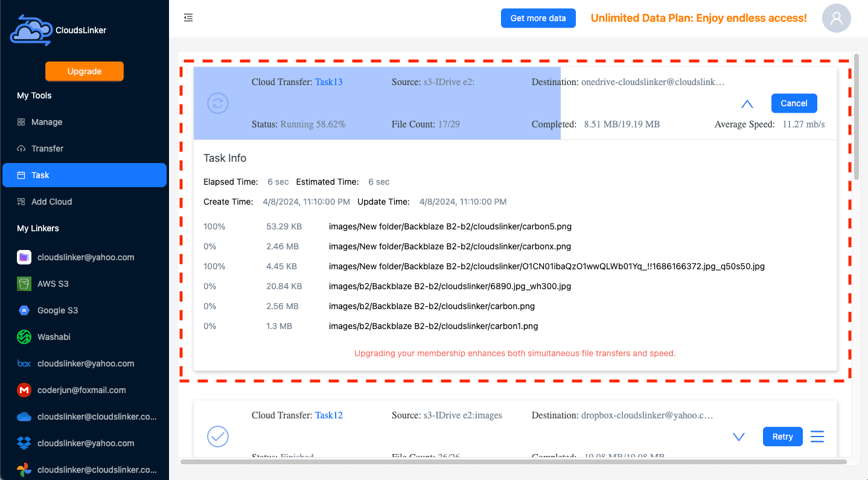Image resolution: width=868 pixels, height=480 pixels.
Task: Open the Add Cloud menu item
Action: point(85,202)
